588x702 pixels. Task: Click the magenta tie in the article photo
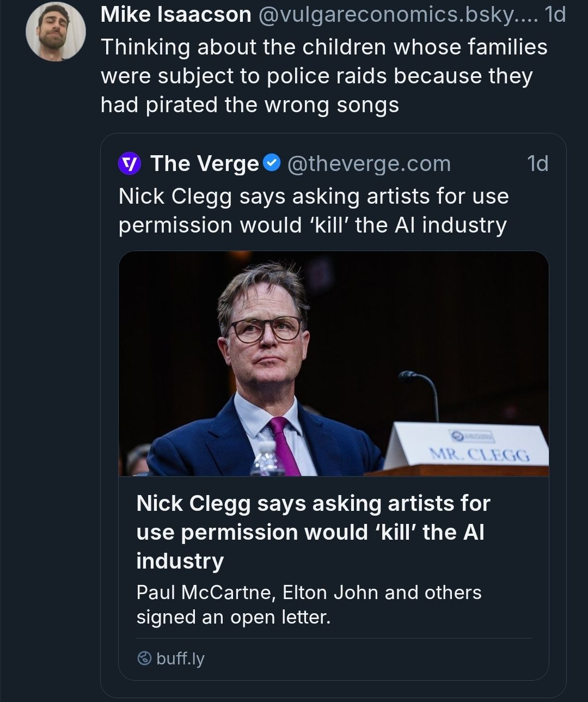click(x=284, y=444)
